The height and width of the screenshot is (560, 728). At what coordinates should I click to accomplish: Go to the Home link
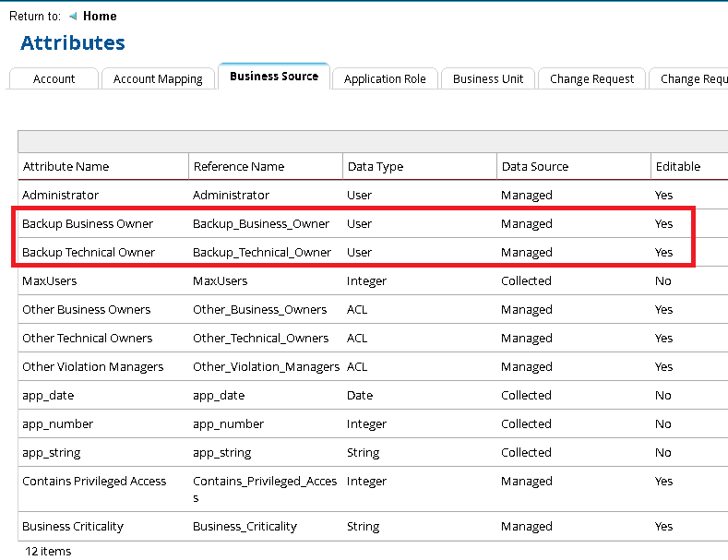tap(100, 17)
